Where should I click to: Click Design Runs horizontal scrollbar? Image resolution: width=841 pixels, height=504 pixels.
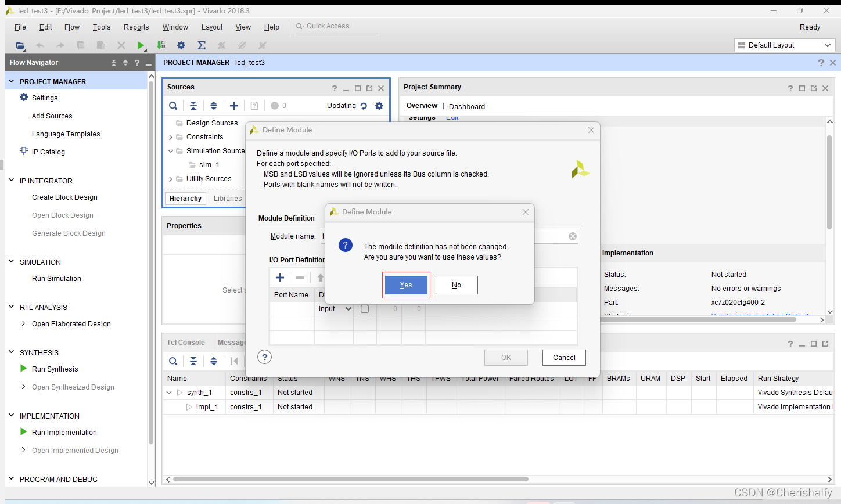tap(351, 479)
